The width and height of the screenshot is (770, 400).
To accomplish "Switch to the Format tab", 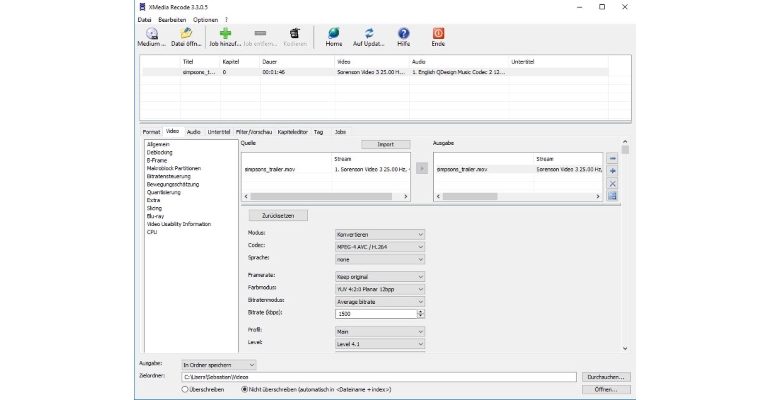I will [151, 132].
